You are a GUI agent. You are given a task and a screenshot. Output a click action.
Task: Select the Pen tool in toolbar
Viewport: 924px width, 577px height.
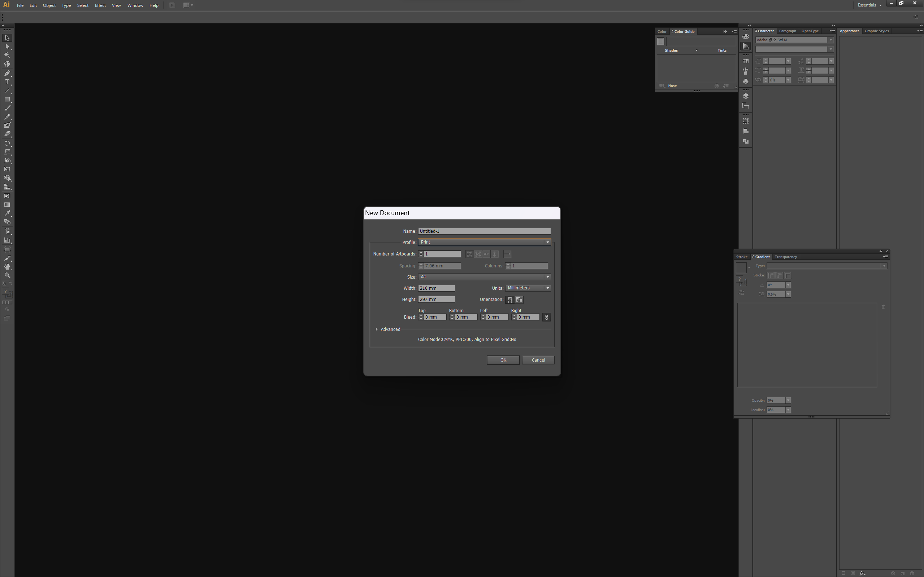(7, 73)
